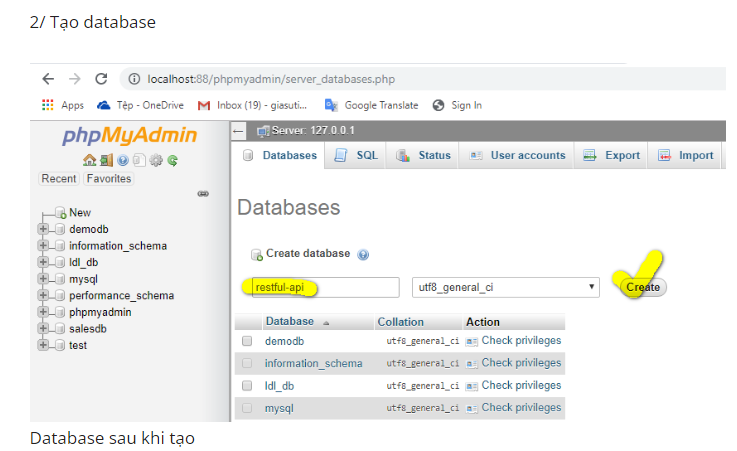Viewport: 737px width, 451px height.
Task: Click the Recent button
Action: tap(58, 179)
